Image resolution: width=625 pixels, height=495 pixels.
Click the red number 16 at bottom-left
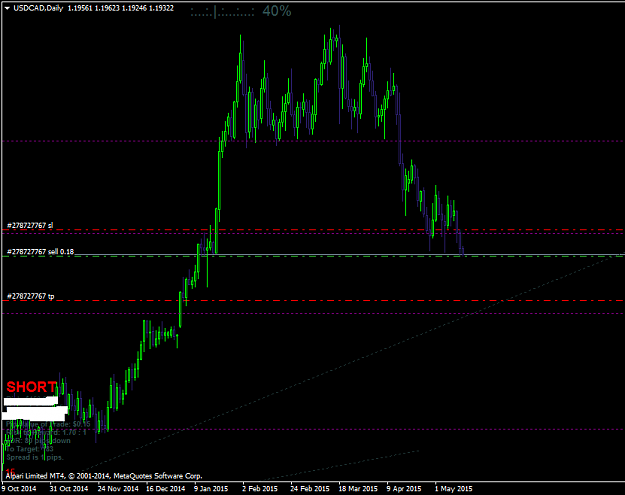tap(10, 471)
